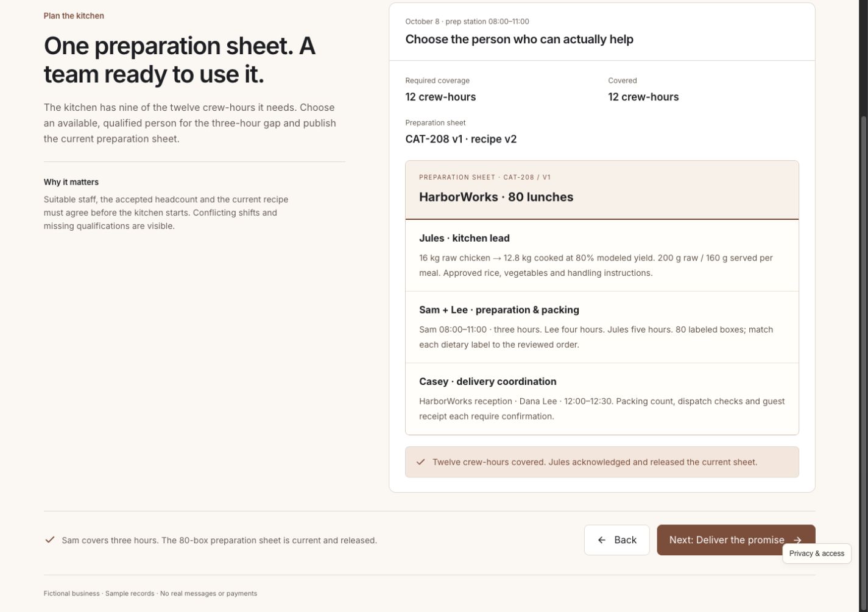This screenshot has width=868, height=612.
Task: Click the Covered label
Action: (622, 80)
